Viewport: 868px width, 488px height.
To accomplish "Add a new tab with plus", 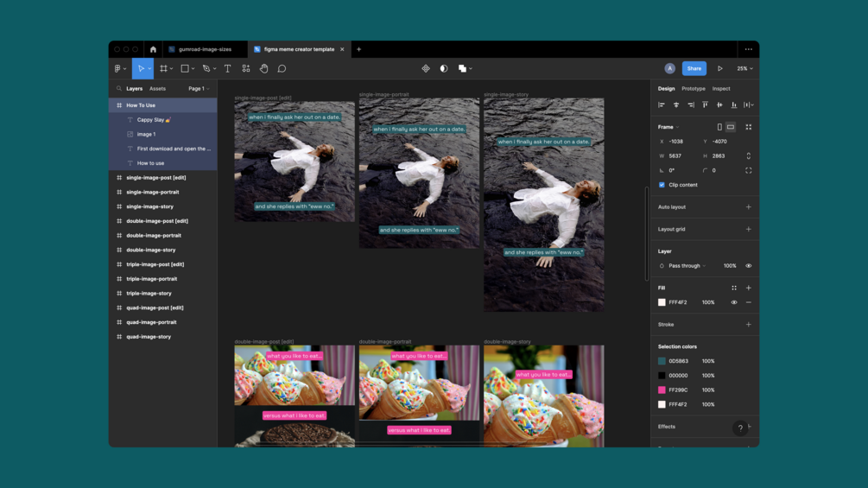I will (358, 49).
